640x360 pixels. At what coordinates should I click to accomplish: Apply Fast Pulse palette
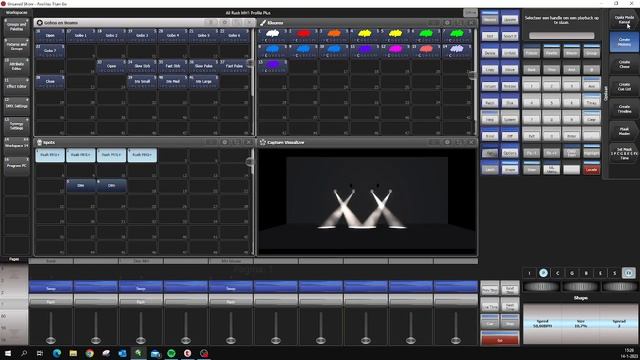[x=234, y=66]
